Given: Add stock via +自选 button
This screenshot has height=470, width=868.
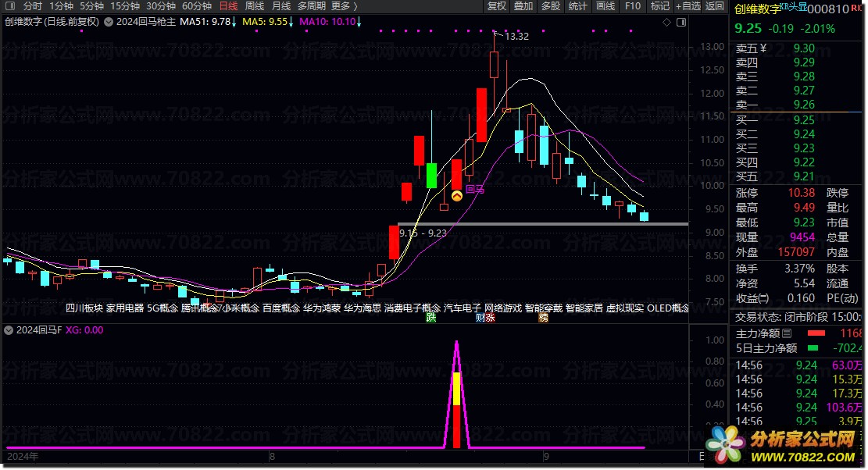Looking at the screenshot, I should [688, 6].
